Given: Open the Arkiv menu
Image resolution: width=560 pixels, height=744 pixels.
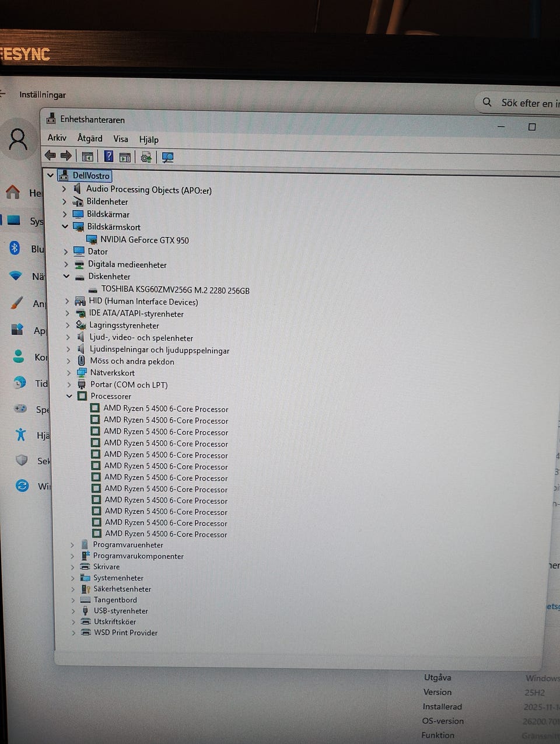Looking at the screenshot, I should click(57, 138).
